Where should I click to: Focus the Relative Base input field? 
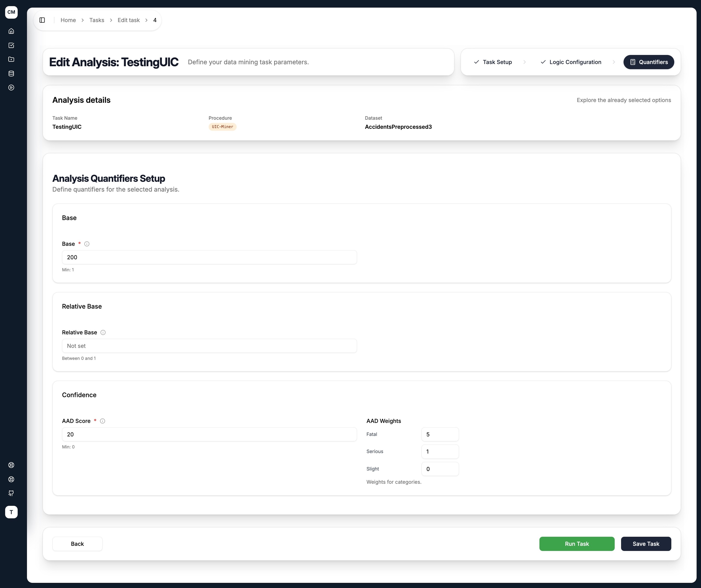coord(209,346)
